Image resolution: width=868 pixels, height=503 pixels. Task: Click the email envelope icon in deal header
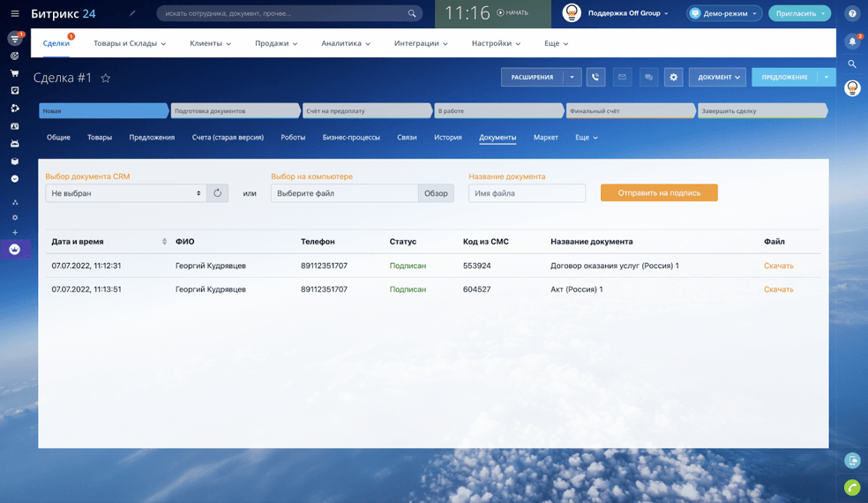click(622, 78)
